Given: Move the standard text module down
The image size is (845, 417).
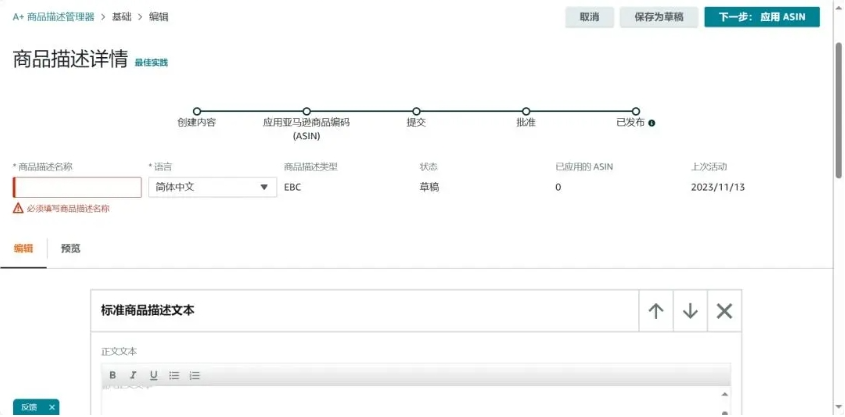Looking at the screenshot, I should tap(690, 311).
